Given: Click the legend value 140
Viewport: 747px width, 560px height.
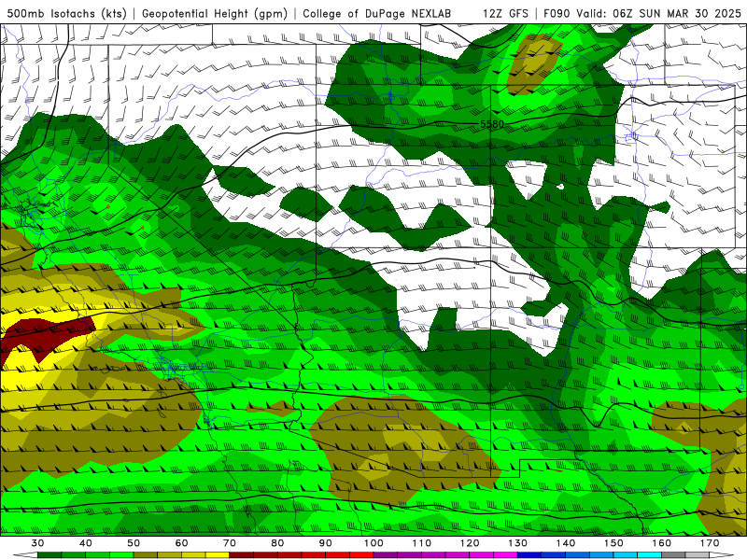Looking at the screenshot, I should pyautogui.click(x=566, y=543).
